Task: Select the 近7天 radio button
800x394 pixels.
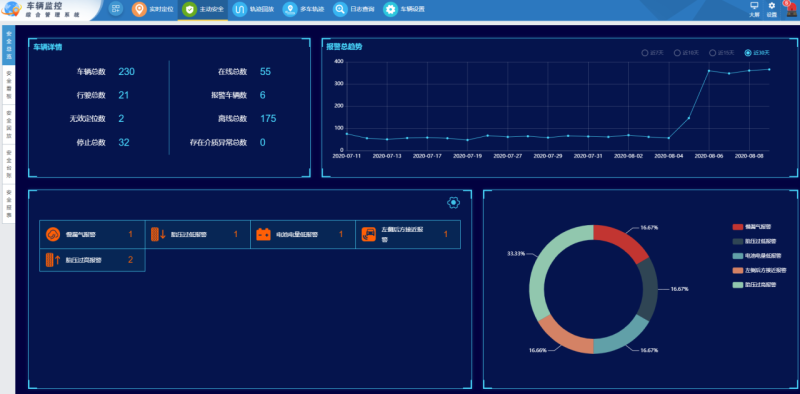Action: (645, 53)
